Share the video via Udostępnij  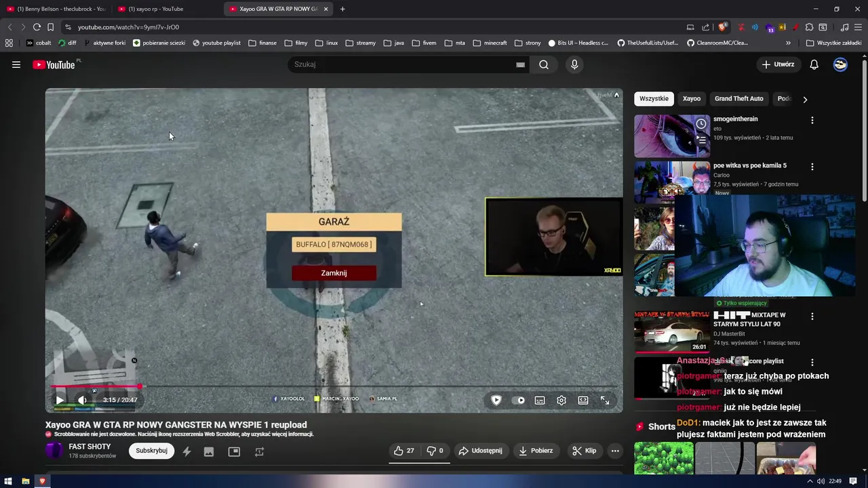[481, 451]
